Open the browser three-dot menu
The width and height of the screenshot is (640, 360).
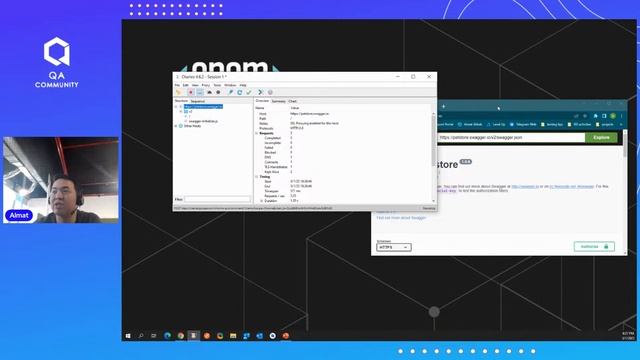[x=621, y=116]
